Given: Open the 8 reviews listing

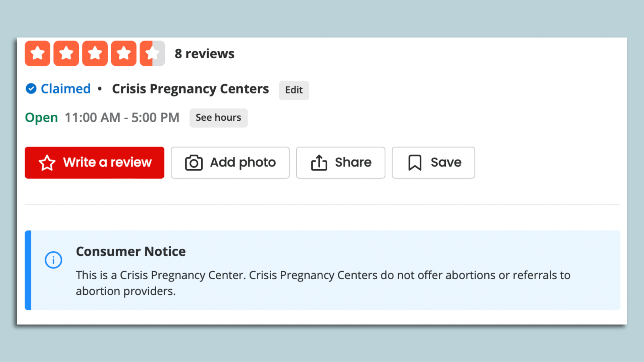Looking at the screenshot, I should pyautogui.click(x=204, y=53).
